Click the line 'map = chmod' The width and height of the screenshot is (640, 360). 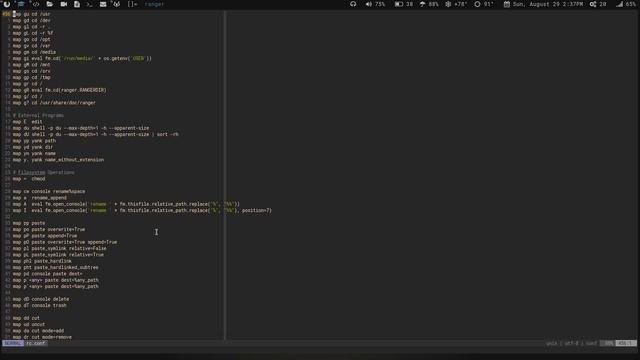[29, 179]
